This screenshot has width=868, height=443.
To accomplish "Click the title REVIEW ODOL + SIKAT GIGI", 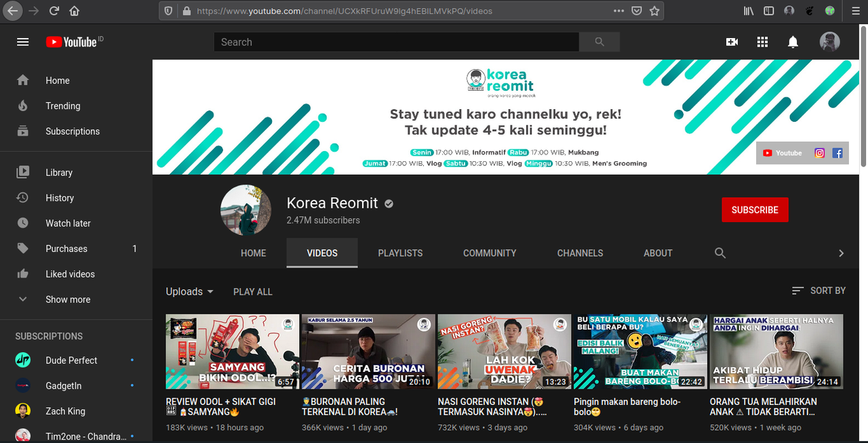I will pos(221,406).
